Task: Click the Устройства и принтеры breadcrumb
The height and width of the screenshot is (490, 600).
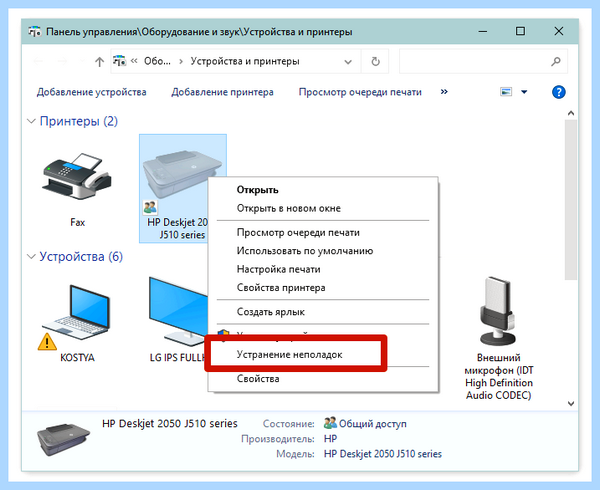Action: pyautogui.click(x=245, y=61)
